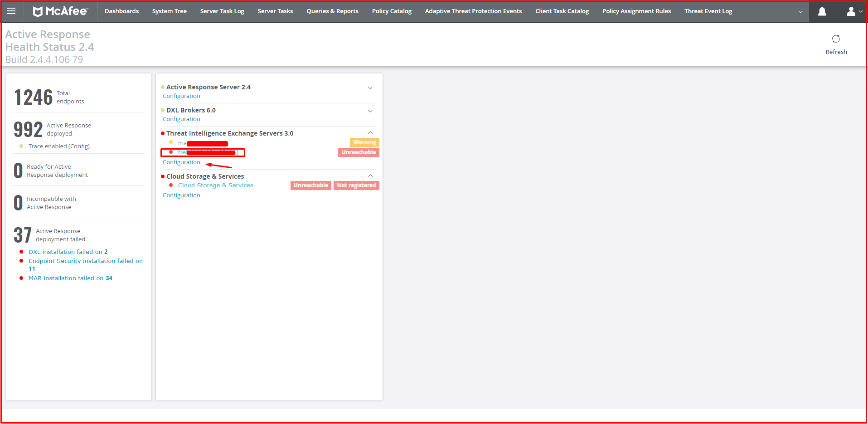Click Endpoint Security installation failed link
Screen dimensions: 868x424
[85, 265]
